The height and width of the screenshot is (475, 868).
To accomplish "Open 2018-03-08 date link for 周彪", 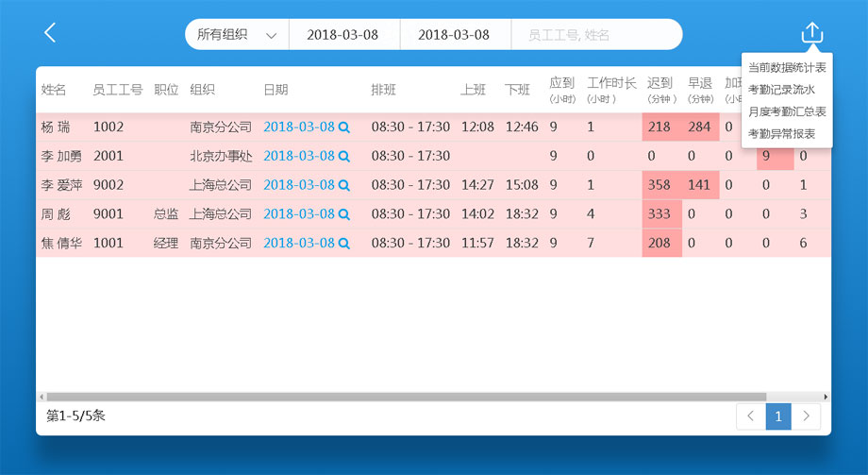I will pos(298,215).
